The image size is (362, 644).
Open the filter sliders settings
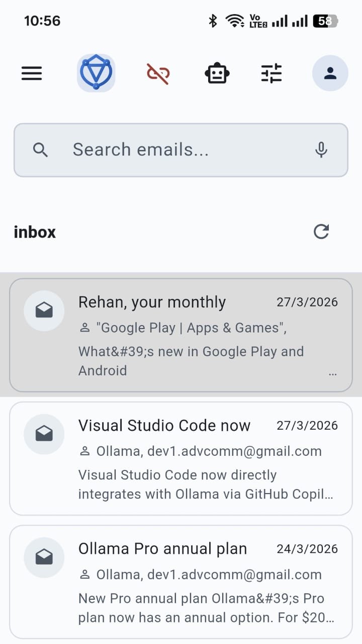271,73
